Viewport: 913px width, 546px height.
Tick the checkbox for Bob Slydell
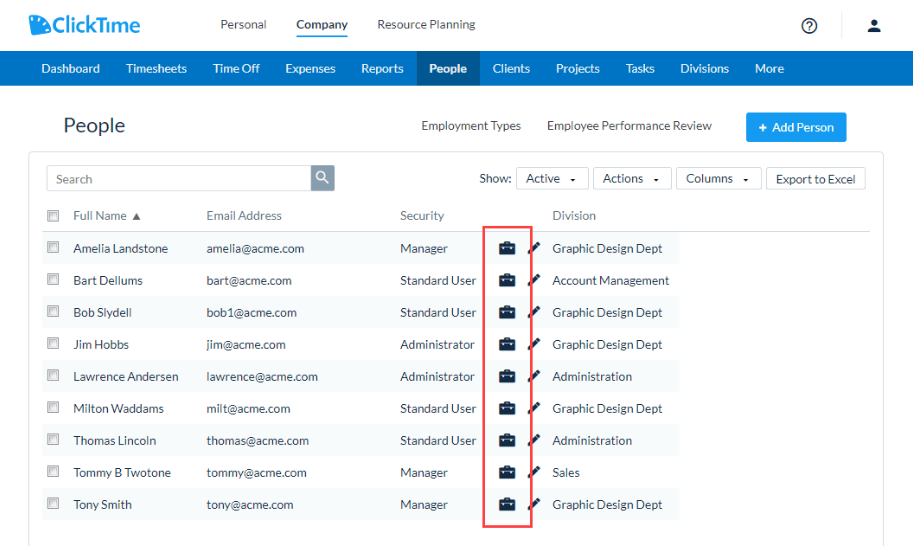tap(53, 311)
